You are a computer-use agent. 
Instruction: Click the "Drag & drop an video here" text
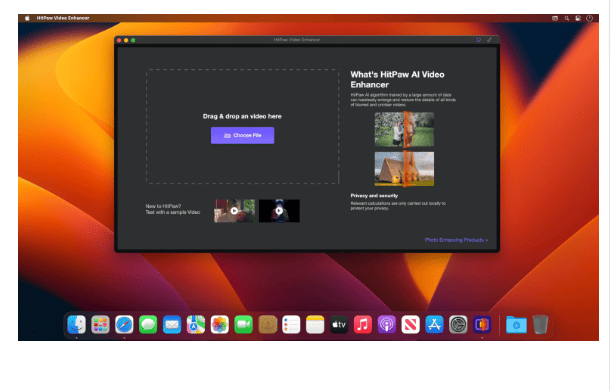[242, 116]
